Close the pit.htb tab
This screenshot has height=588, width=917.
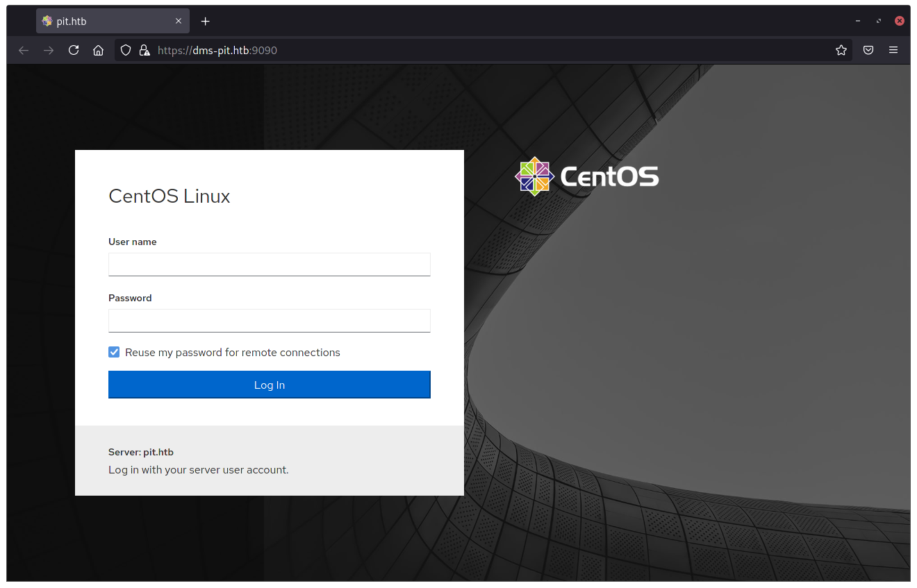click(179, 22)
